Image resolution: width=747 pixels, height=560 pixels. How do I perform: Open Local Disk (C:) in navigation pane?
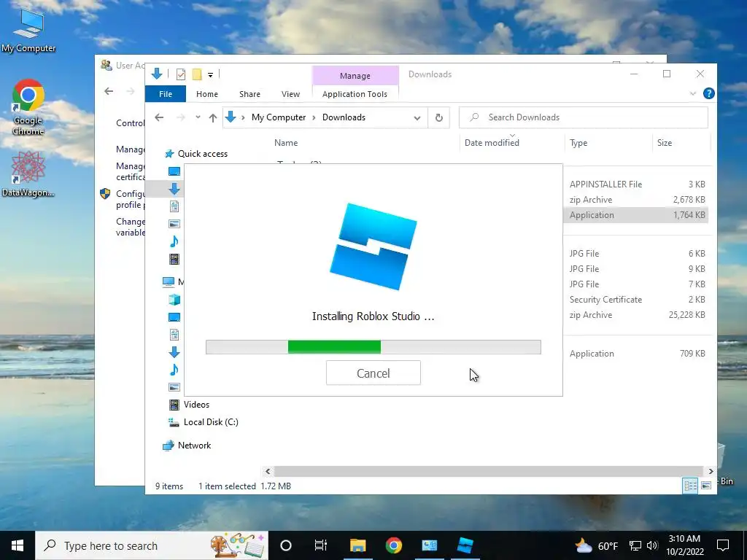[x=211, y=422]
